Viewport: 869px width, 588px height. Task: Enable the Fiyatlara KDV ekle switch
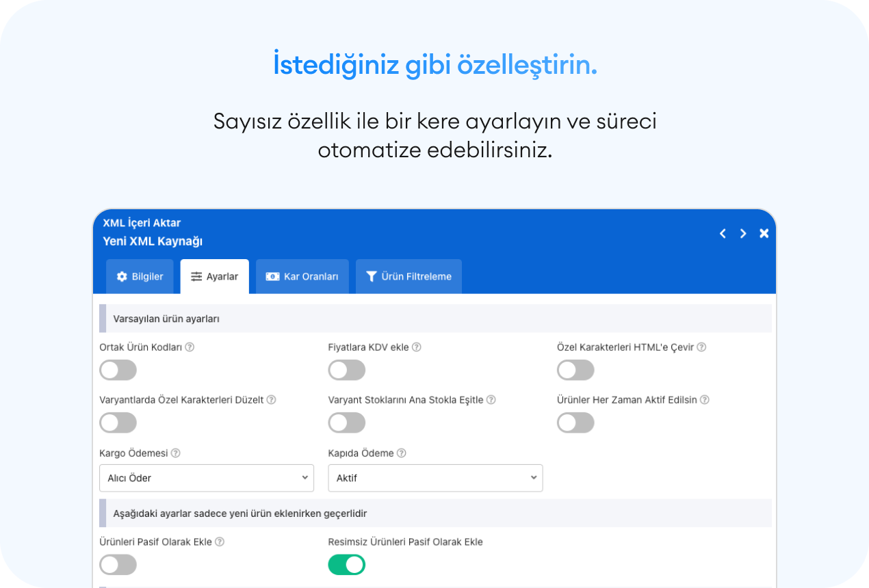tap(347, 371)
